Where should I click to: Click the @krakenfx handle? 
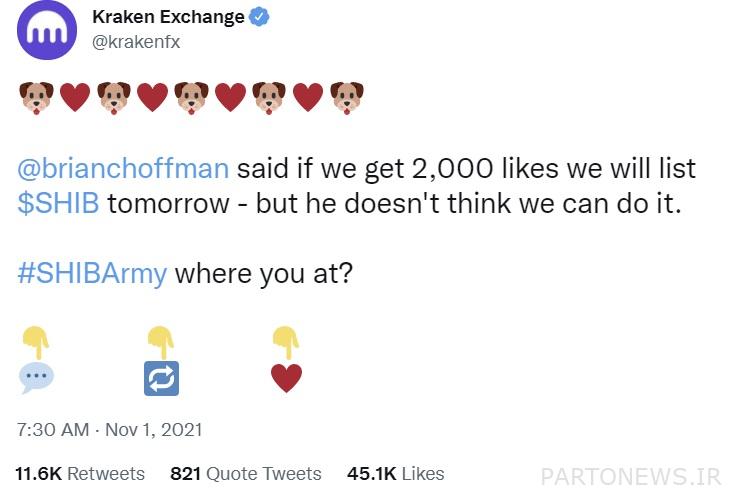(136, 42)
